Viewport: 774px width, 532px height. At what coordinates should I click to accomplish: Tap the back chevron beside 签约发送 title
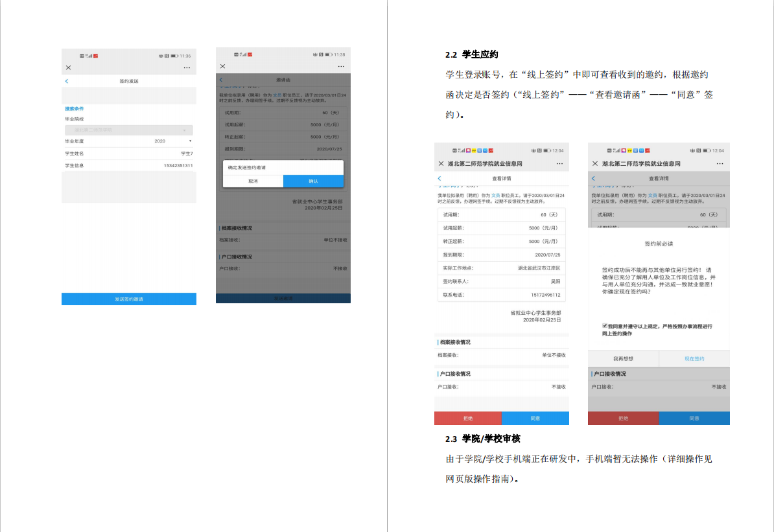(x=67, y=81)
